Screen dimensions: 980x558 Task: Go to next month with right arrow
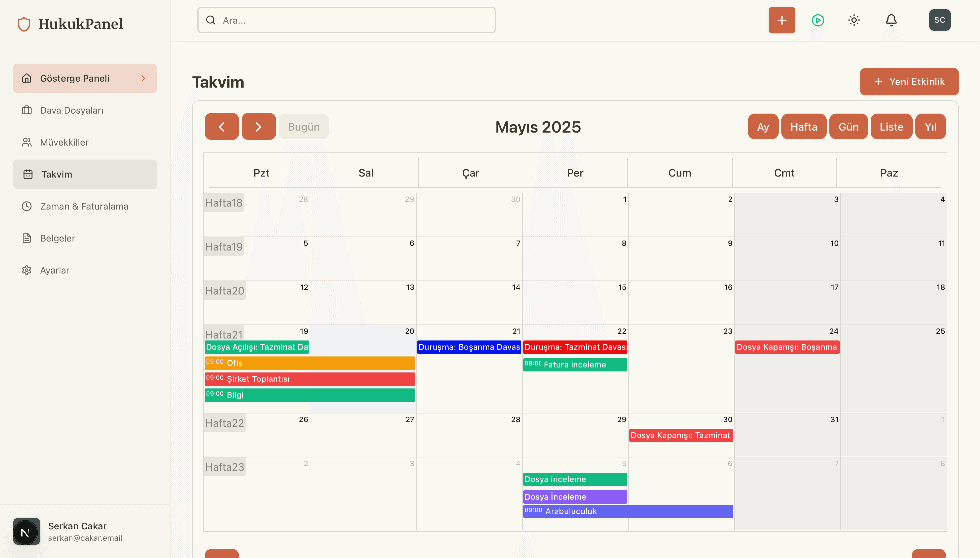pyautogui.click(x=258, y=127)
